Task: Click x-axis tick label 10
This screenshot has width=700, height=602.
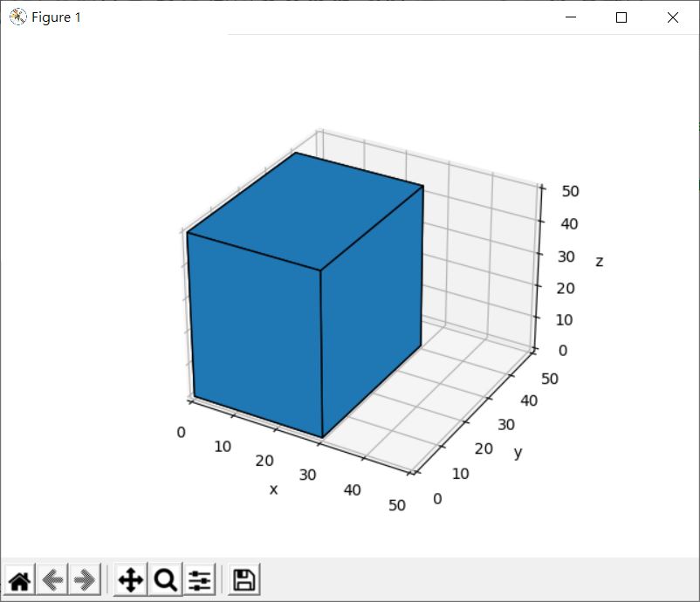Action: coord(223,447)
